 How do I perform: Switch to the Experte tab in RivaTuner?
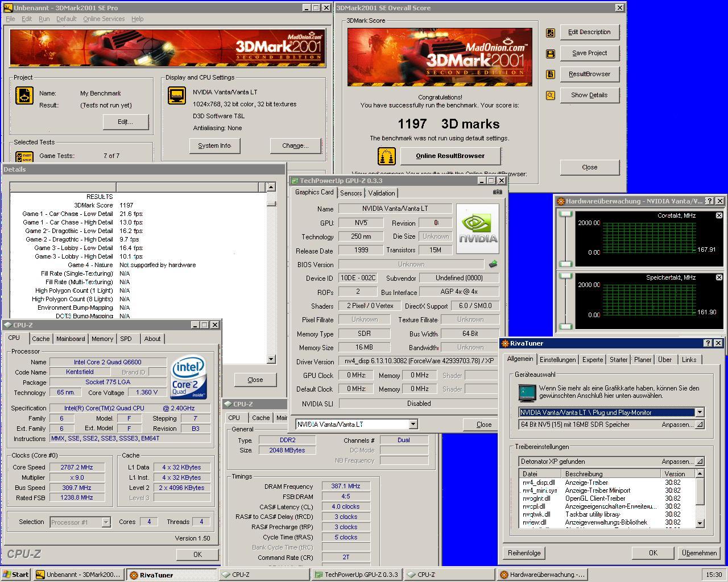[592, 360]
